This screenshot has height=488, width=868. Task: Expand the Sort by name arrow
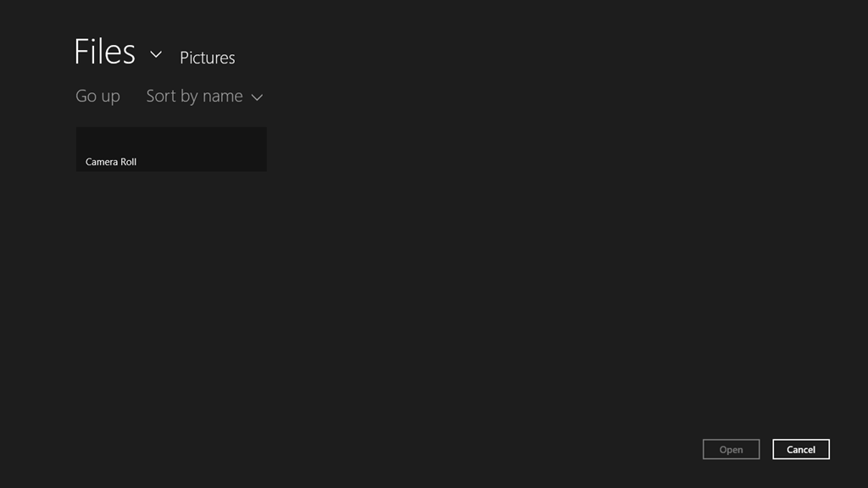(258, 97)
